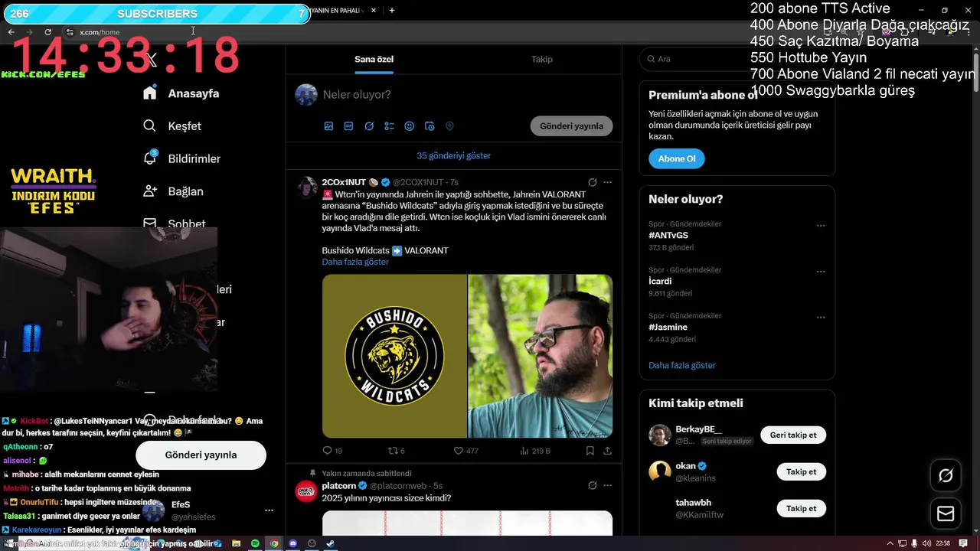Click the browser reload button

click(x=47, y=32)
